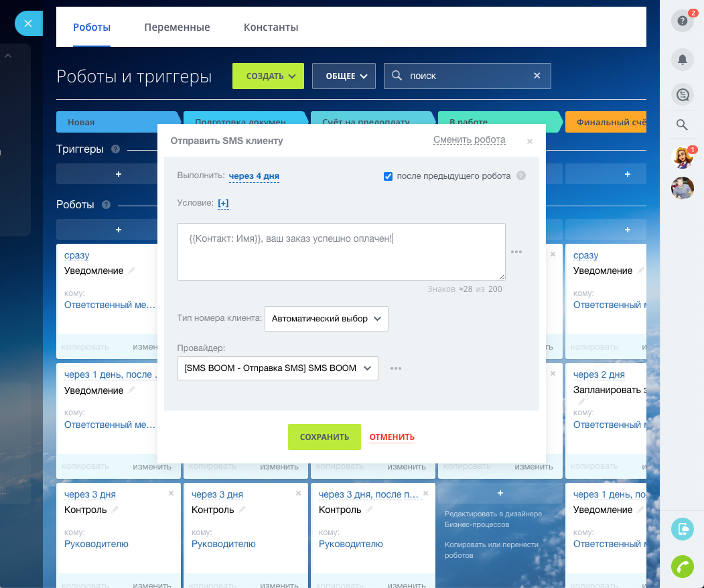Open three-dots menu beside provider dropdown

tap(396, 368)
